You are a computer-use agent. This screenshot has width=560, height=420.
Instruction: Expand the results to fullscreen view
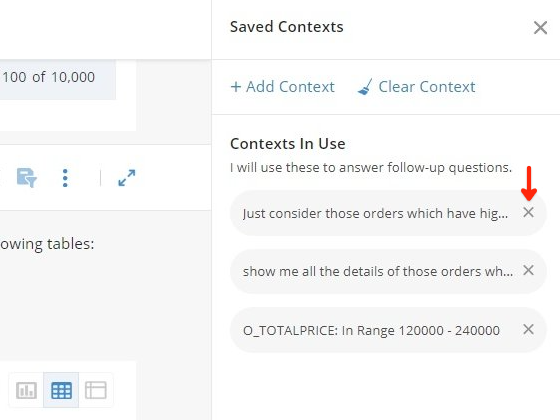coord(127,178)
